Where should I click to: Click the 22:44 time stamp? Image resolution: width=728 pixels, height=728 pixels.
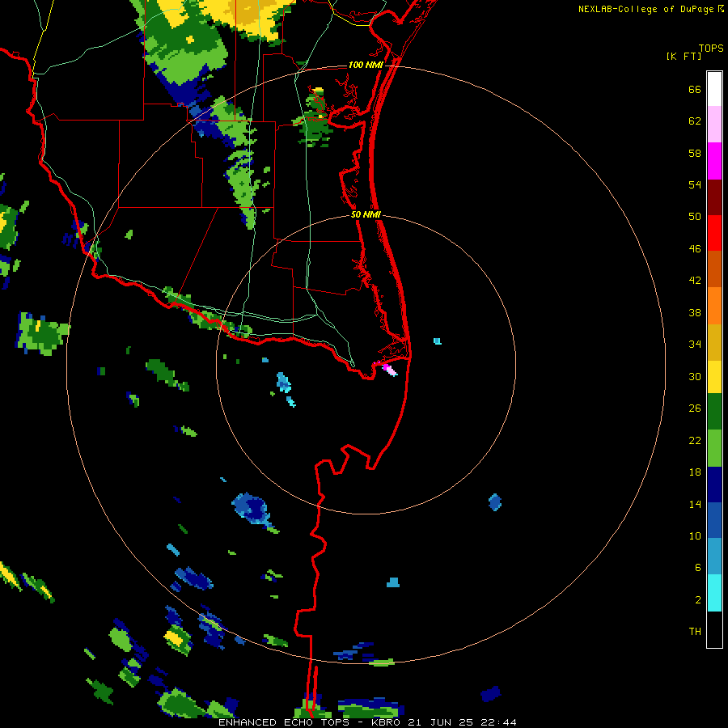498,722
